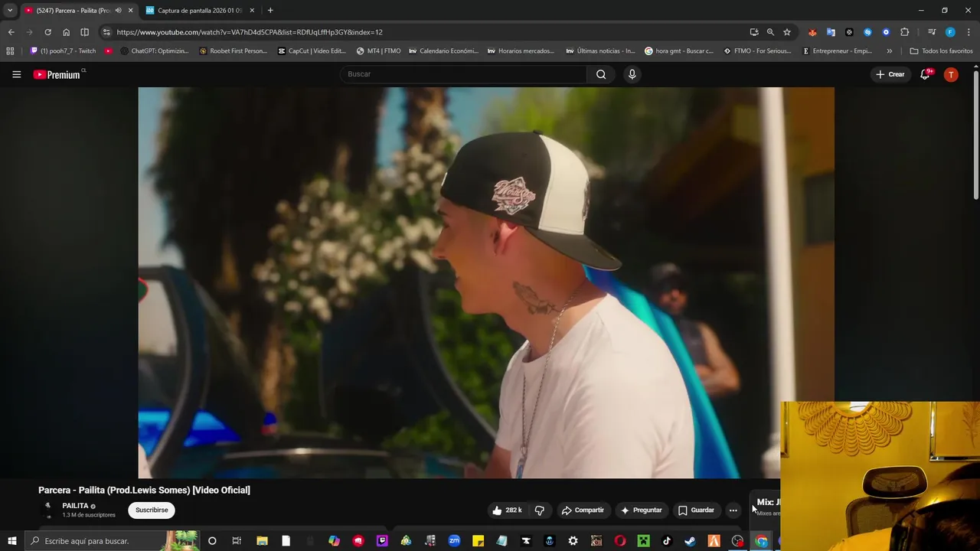Toggle the browser side panel icon
The width and height of the screenshot is (980, 551).
[x=84, y=32]
